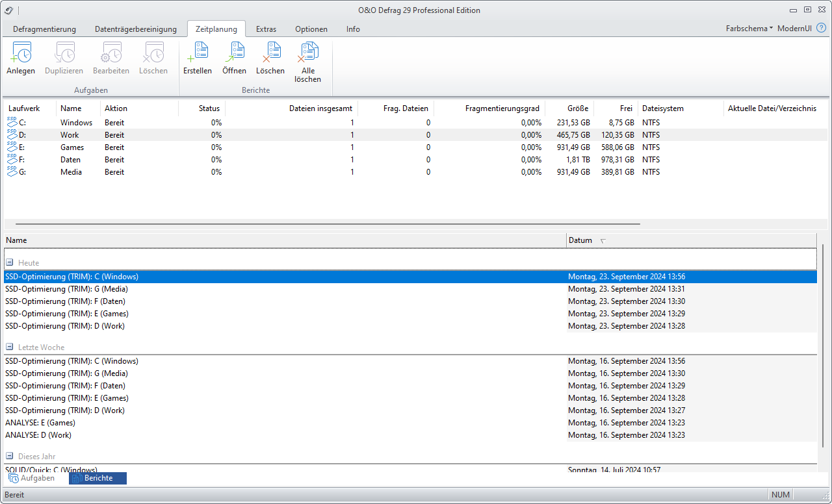Select report SSD-Optimierung (TRIM): C (Windows) under Heute
The width and height of the screenshot is (832, 504).
(410, 277)
